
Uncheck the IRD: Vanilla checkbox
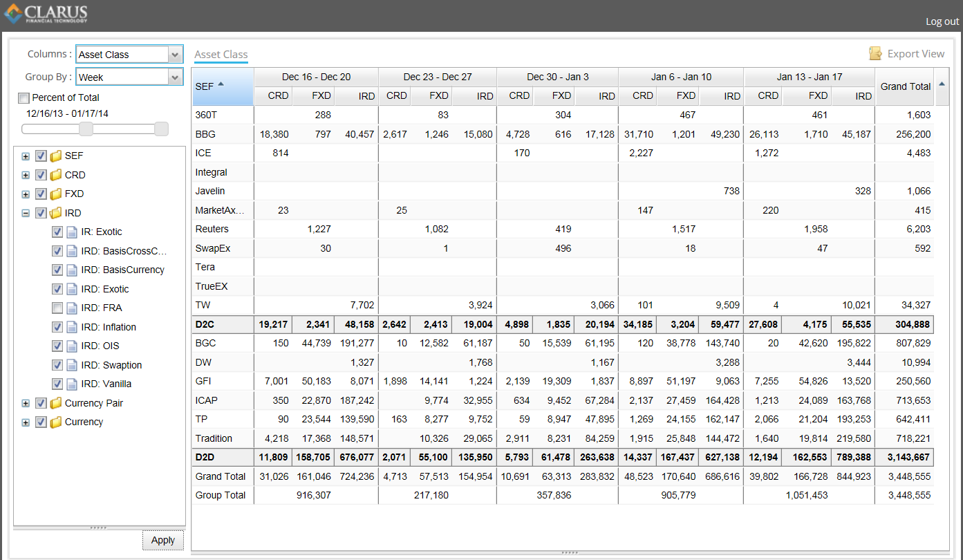(57, 384)
